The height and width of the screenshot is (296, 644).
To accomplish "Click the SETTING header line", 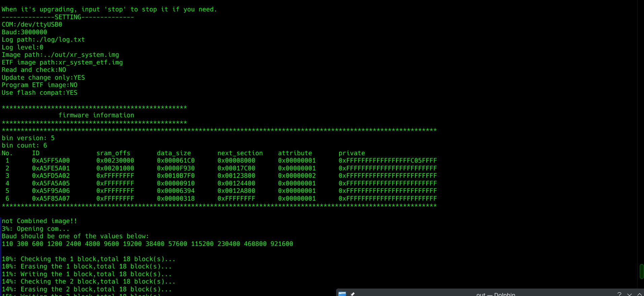I will tap(68, 17).
